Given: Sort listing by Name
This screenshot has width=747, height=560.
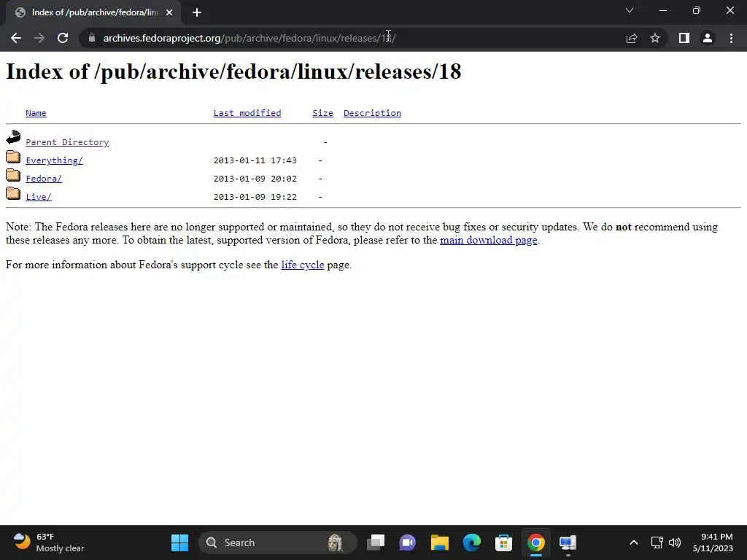Looking at the screenshot, I should pyautogui.click(x=36, y=113).
